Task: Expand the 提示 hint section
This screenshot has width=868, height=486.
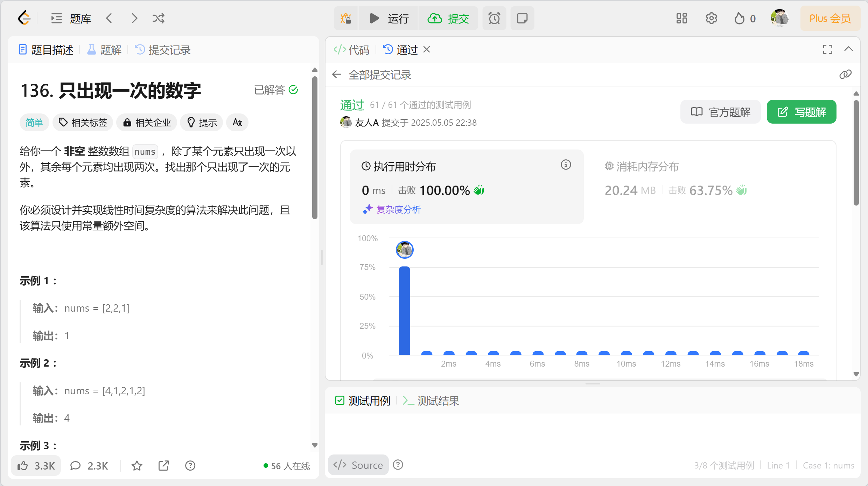Action: 202,122
